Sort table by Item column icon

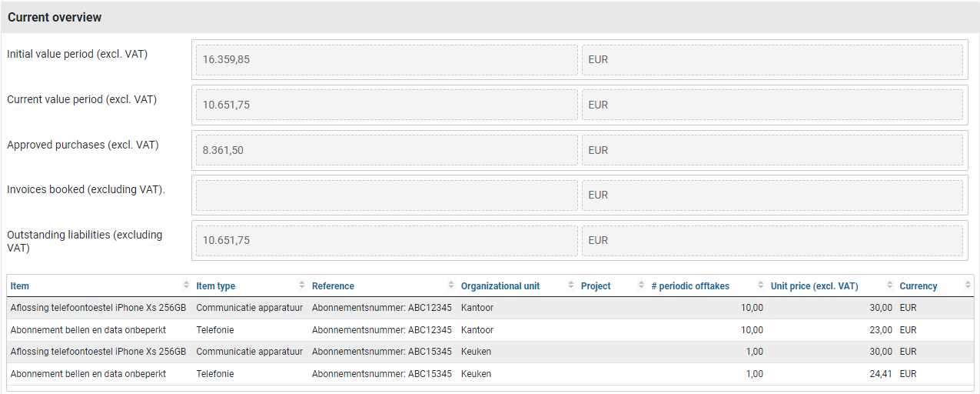point(186,285)
